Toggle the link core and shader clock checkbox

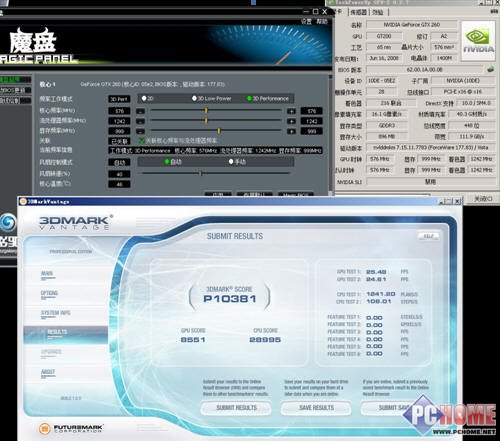[x=142, y=141]
